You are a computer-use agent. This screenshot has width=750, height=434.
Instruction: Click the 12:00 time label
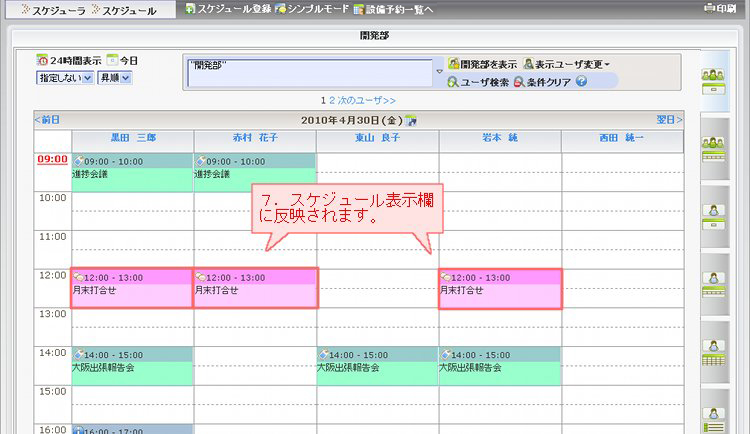pos(53,275)
